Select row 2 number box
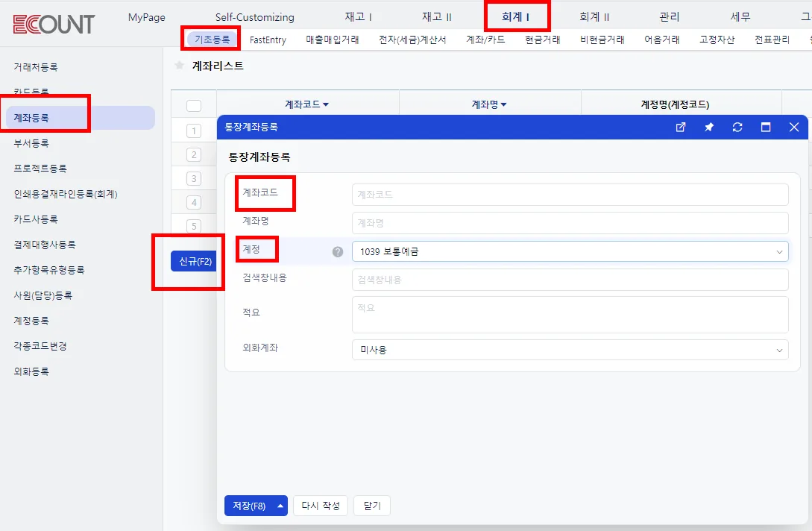Screen dimensions: 812x531 coord(194,154)
